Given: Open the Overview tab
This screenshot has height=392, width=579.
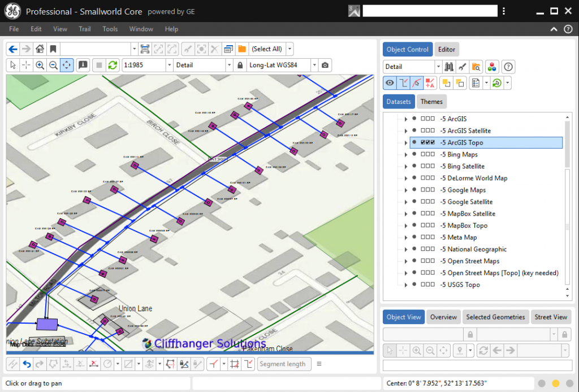Looking at the screenshot, I should pos(443,317).
